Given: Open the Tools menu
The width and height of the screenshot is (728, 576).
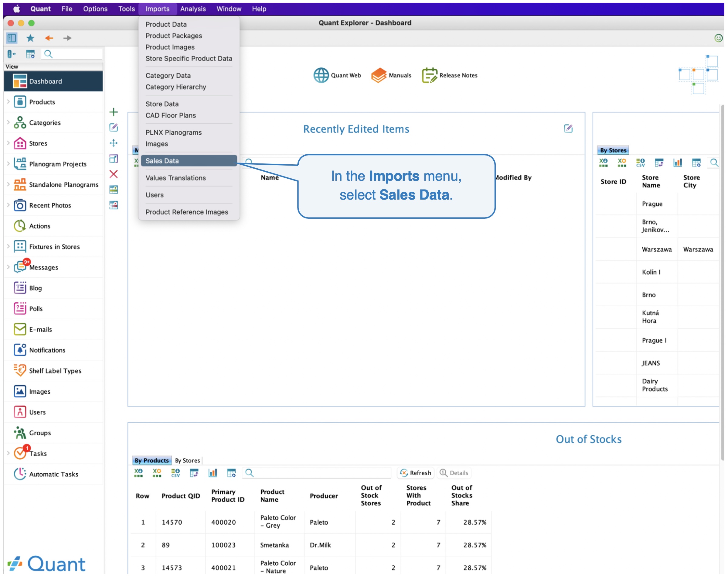Looking at the screenshot, I should [126, 9].
